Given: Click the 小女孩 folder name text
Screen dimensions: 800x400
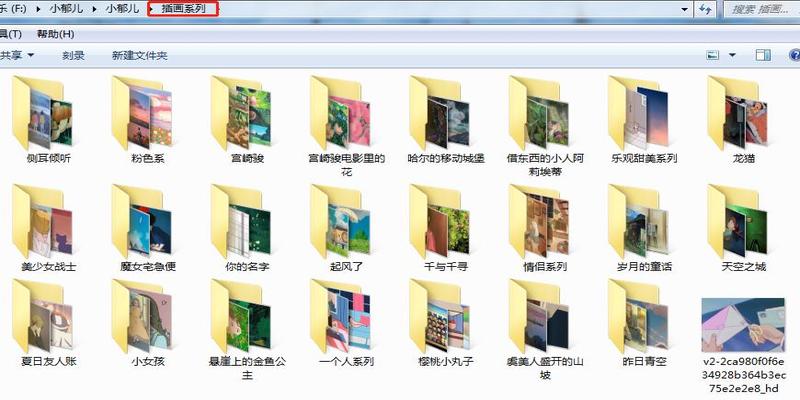Looking at the screenshot, I should click(x=148, y=362).
